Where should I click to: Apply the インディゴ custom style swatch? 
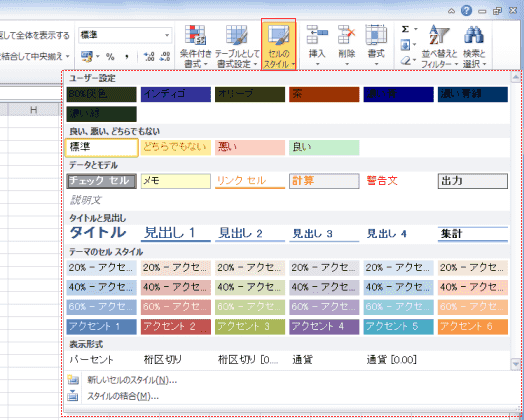pyautogui.click(x=176, y=94)
